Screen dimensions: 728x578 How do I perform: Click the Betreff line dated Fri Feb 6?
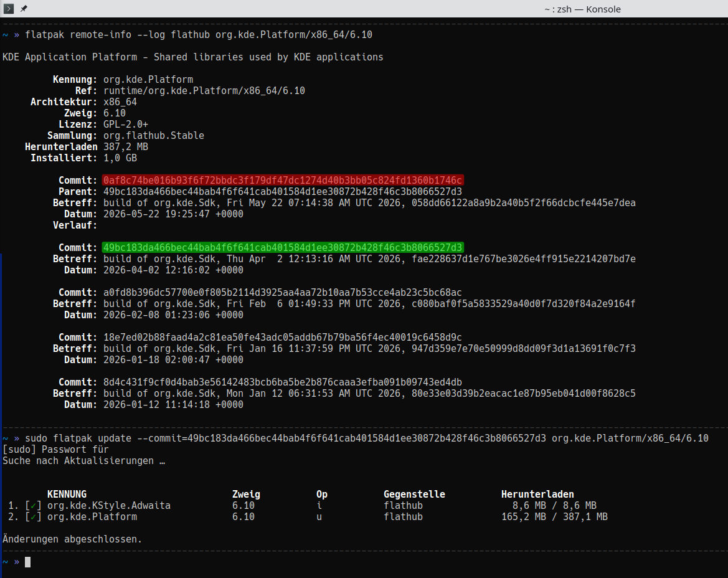(x=369, y=303)
